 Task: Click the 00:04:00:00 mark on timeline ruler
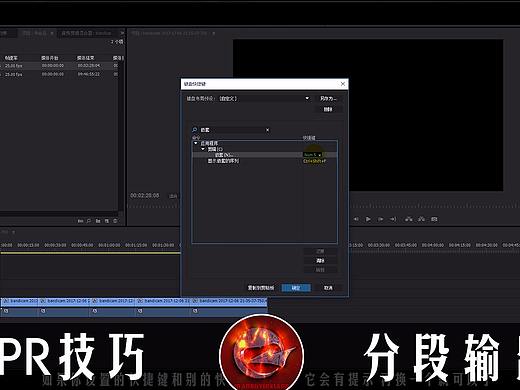(433, 245)
